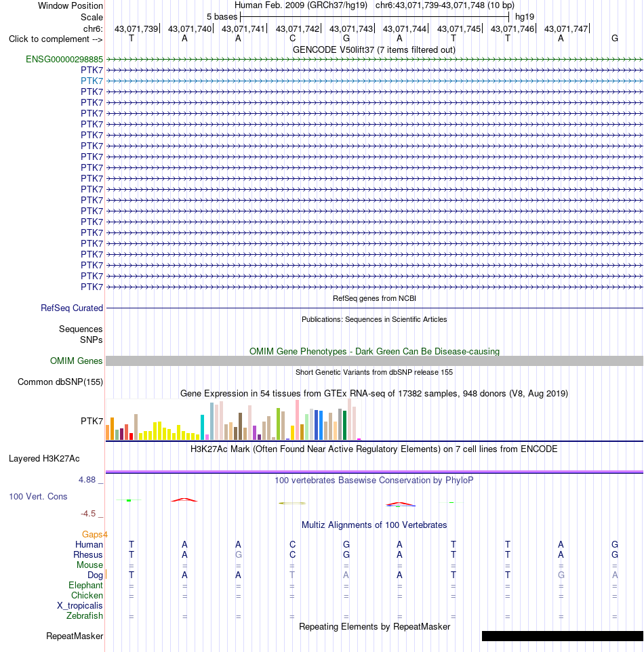Screen dimensions: 644x652
Task: Click the -4.5 PhyloP lower limit
Action: [87, 514]
